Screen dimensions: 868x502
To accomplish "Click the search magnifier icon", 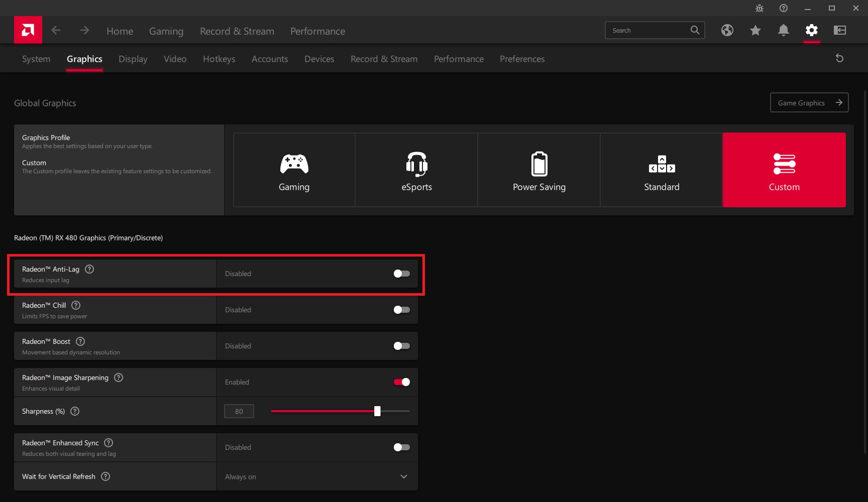I will pos(695,30).
